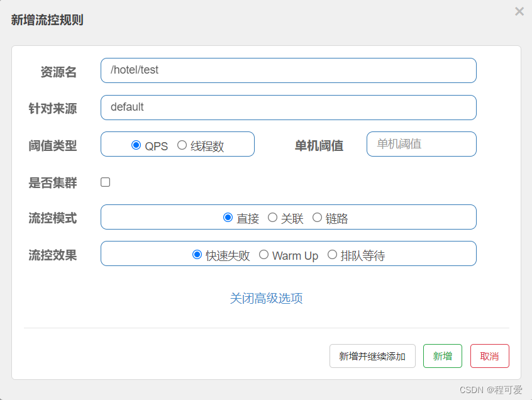The image size is (532, 400).
Task: Click the 针对来源 input showing default
Action: [288, 108]
